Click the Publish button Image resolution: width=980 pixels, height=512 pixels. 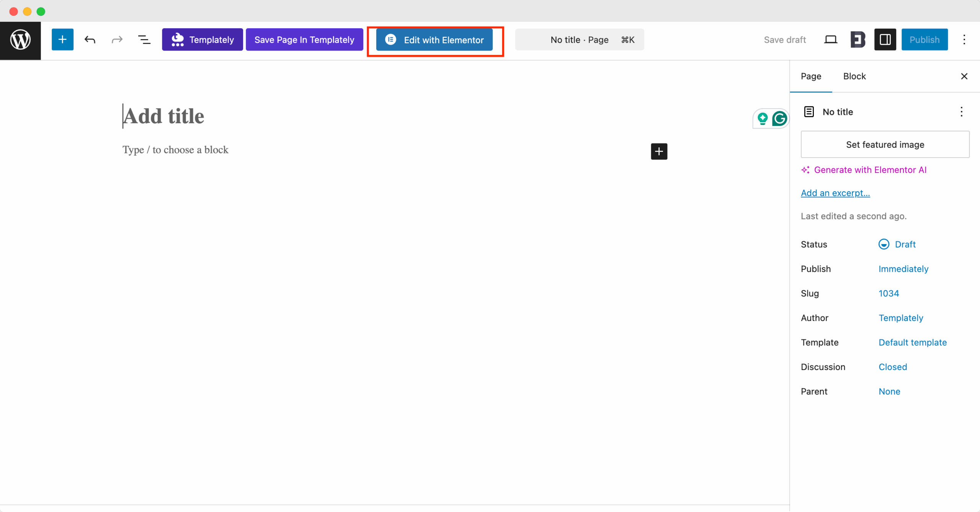point(924,39)
